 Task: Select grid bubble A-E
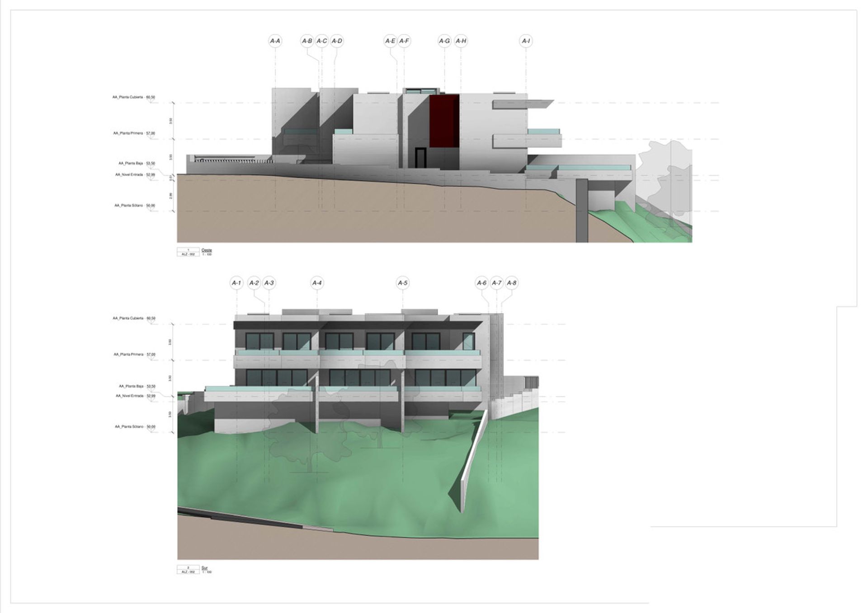click(390, 41)
